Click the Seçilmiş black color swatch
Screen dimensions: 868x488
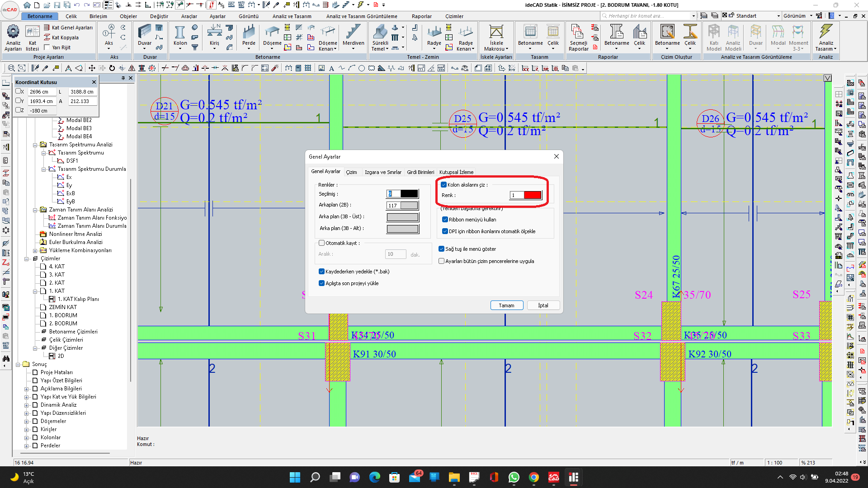point(409,194)
